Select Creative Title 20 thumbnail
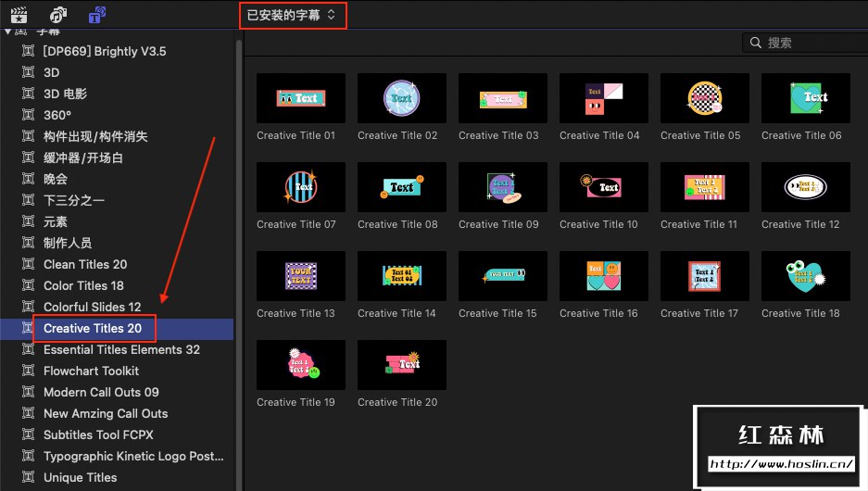 coord(402,365)
